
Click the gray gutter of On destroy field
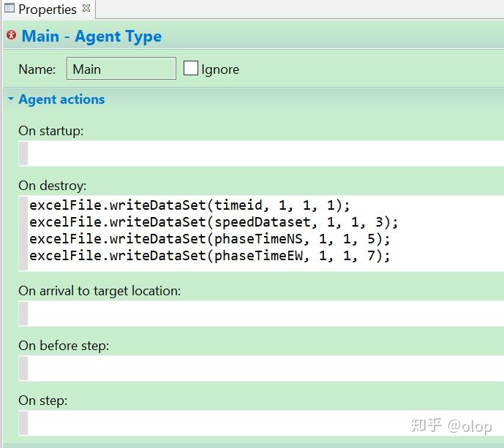point(23,232)
